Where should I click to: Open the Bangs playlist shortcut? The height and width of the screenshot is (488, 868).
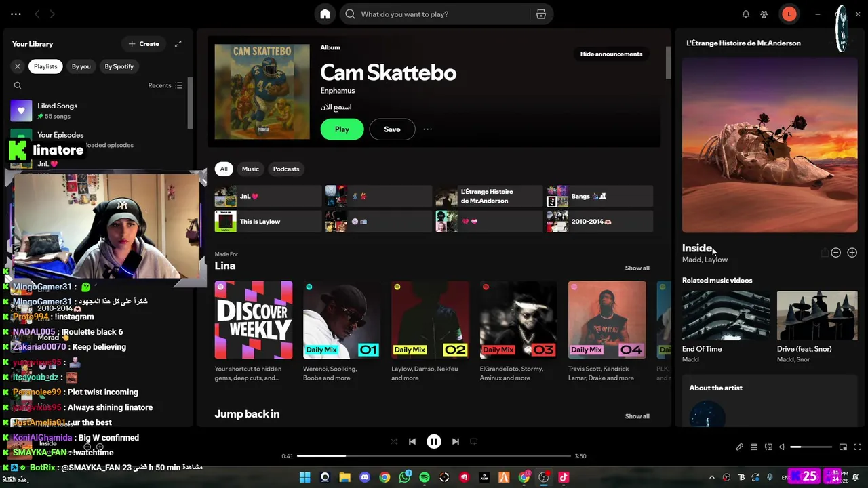(x=599, y=197)
